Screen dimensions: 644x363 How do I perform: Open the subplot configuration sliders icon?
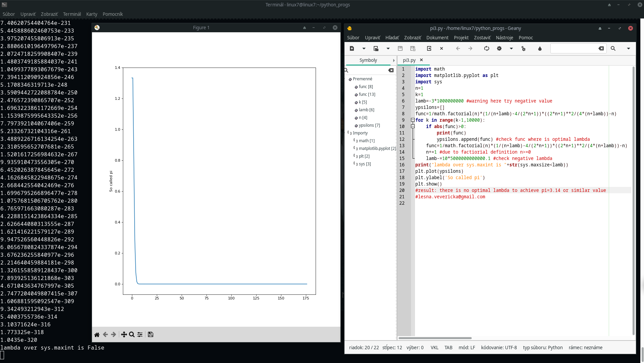click(x=140, y=334)
